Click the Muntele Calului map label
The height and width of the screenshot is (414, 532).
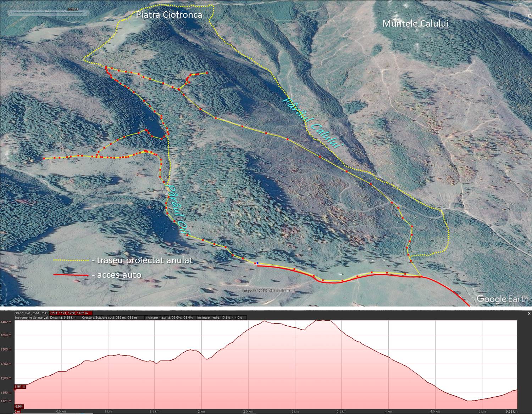click(415, 24)
